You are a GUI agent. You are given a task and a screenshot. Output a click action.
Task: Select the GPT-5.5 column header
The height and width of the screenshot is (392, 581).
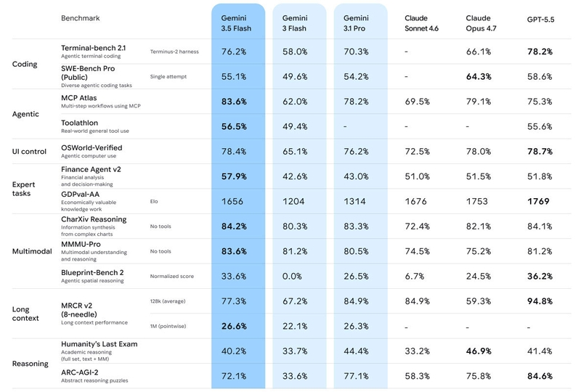540,20
